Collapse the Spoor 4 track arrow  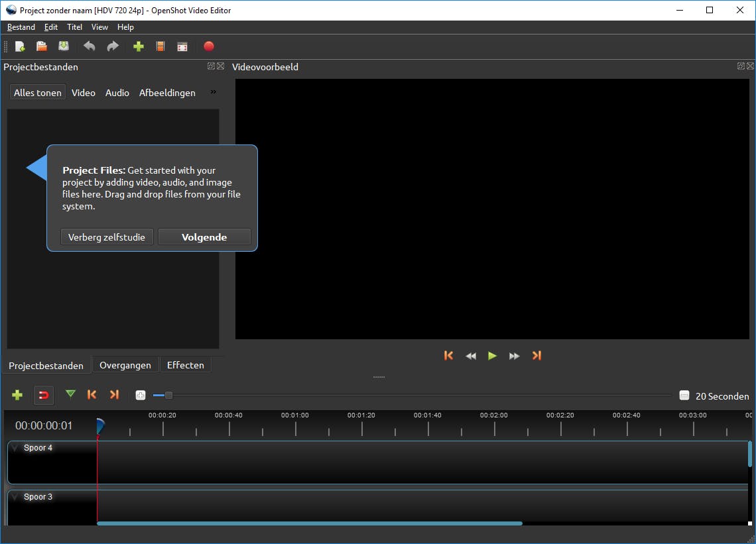[x=15, y=449]
